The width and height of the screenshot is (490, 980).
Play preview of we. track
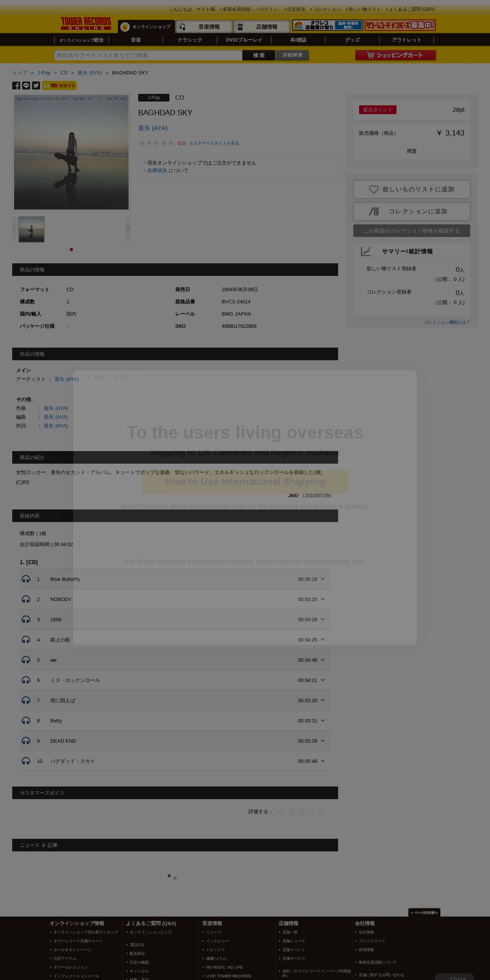coord(26,660)
